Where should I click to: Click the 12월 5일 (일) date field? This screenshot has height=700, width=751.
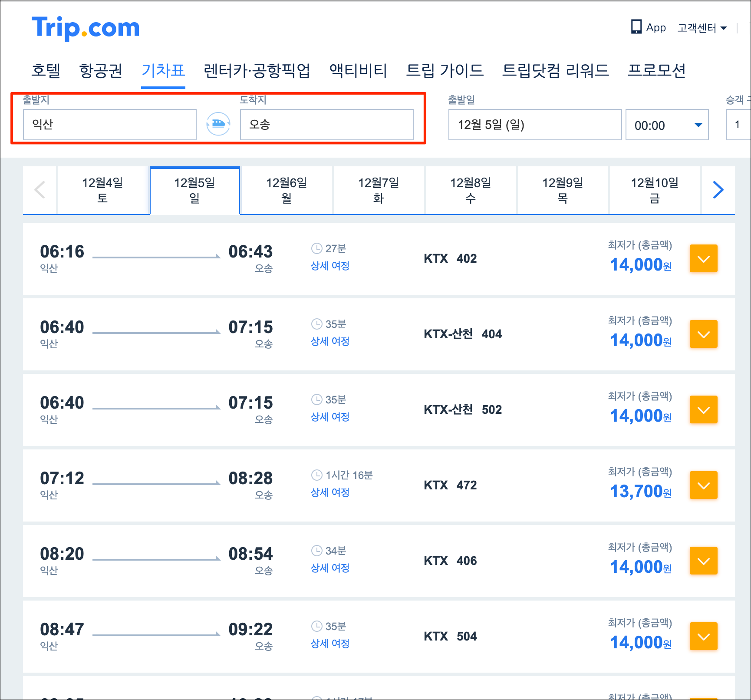[x=535, y=125]
